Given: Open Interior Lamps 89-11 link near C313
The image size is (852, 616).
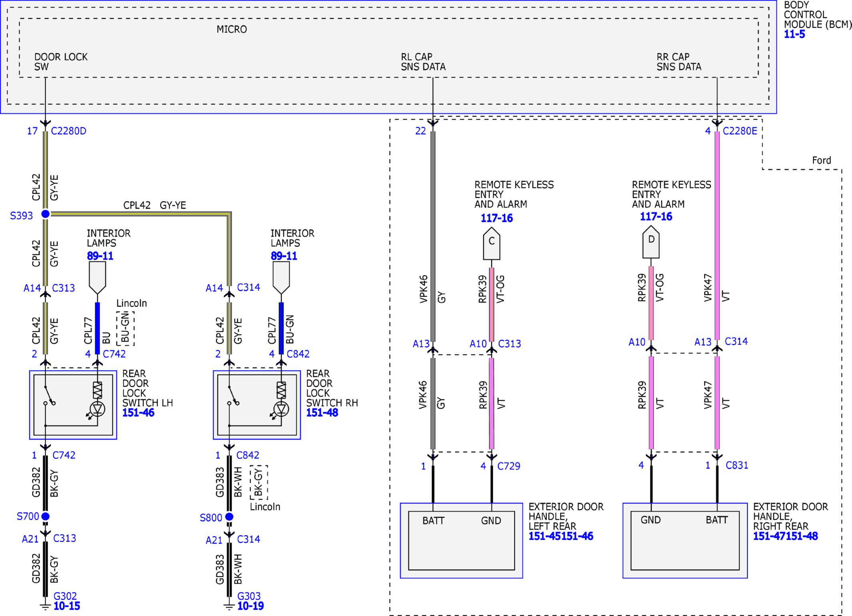Looking at the screenshot, I should click(x=100, y=256).
